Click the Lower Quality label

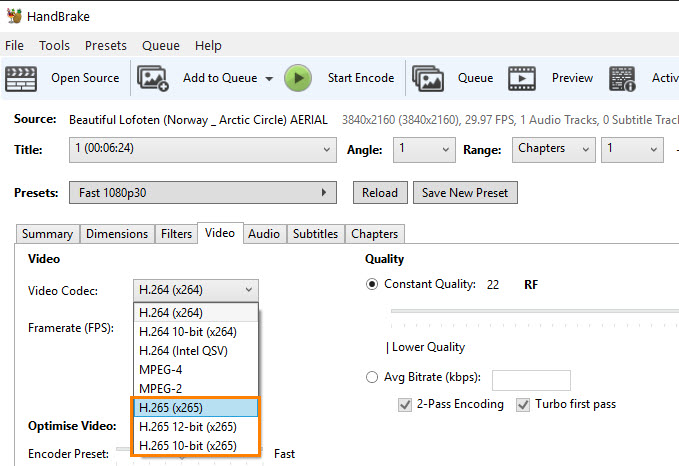tap(428, 347)
